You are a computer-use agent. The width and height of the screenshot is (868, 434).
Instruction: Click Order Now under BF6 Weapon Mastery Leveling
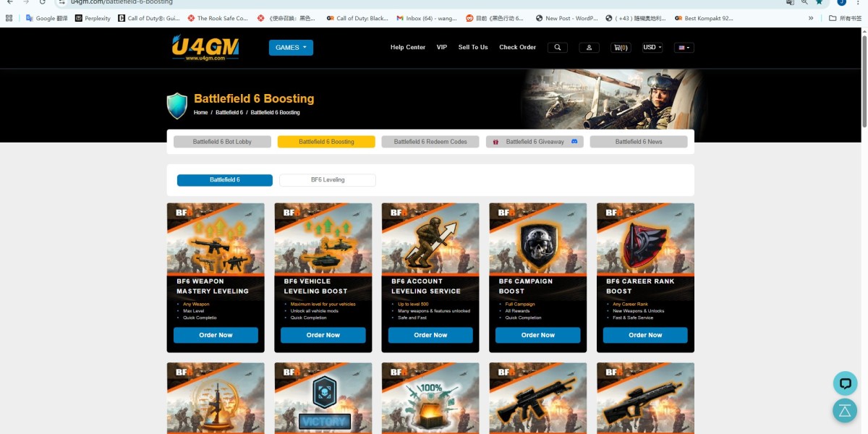pos(215,335)
